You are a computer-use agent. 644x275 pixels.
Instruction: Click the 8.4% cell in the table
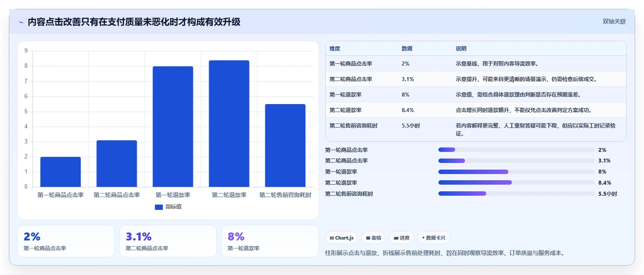[x=408, y=110]
